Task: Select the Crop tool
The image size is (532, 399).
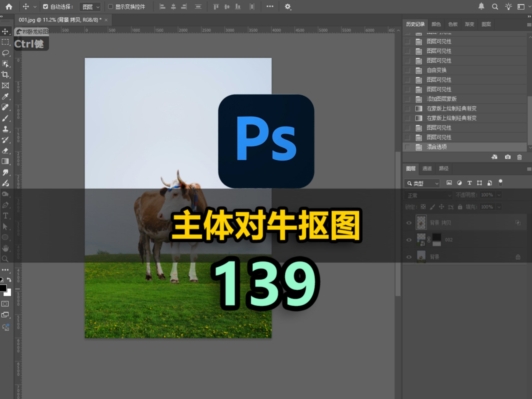Action: pyautogui.click(x=5, y=75)
